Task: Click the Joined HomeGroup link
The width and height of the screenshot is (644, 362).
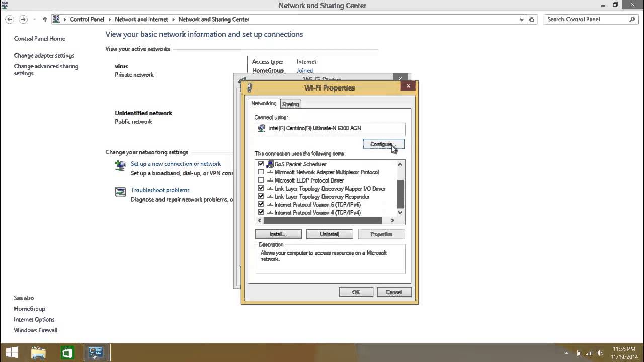Action: 305,71
